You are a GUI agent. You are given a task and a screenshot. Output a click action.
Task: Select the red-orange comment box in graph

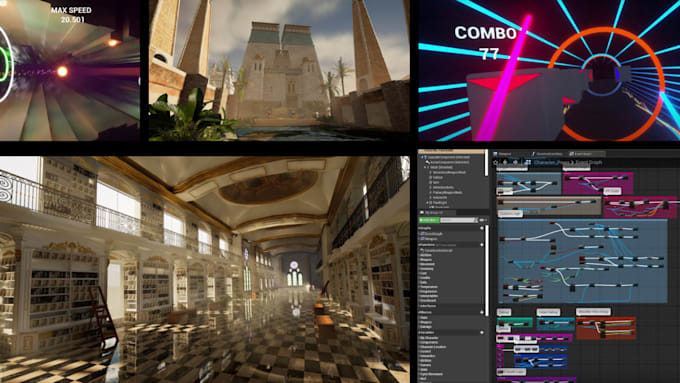(x=606, y=328)
